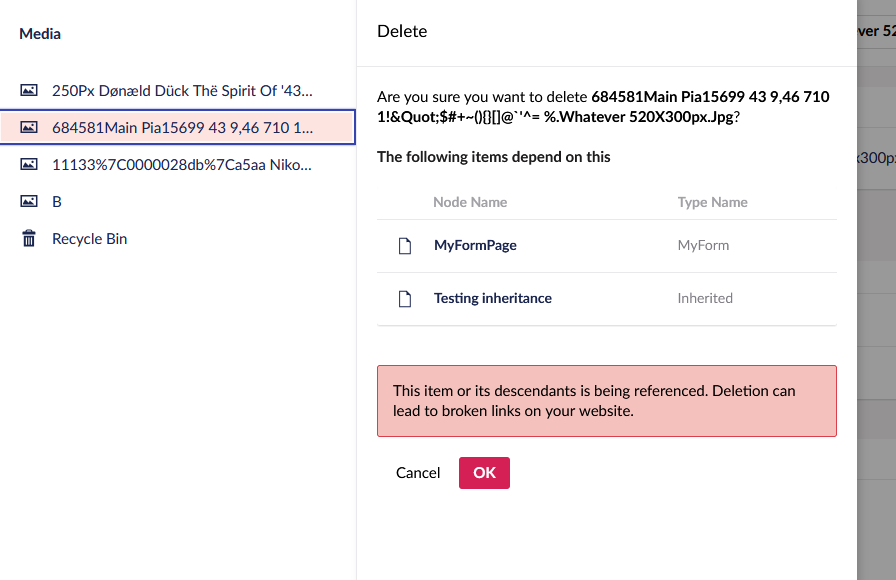Viewport: 896px width, 580px height.
Task: Click 'The following items depend on this' text
Action: coord(494,157)
